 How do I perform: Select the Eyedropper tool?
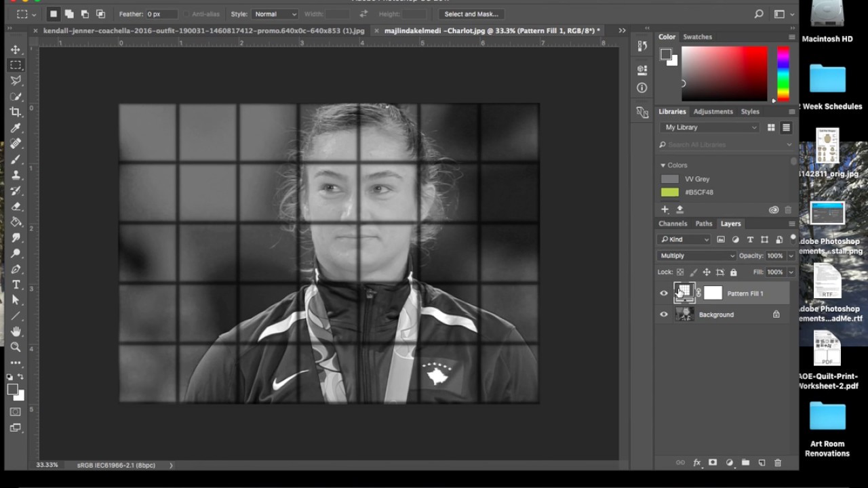[16, 127]
